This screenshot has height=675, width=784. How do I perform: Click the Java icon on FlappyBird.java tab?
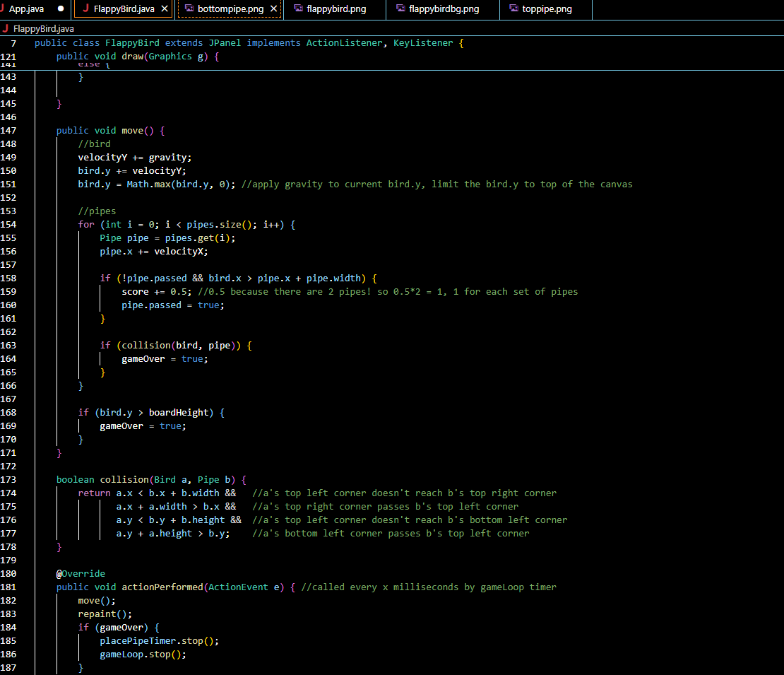(x=85, y=9)
